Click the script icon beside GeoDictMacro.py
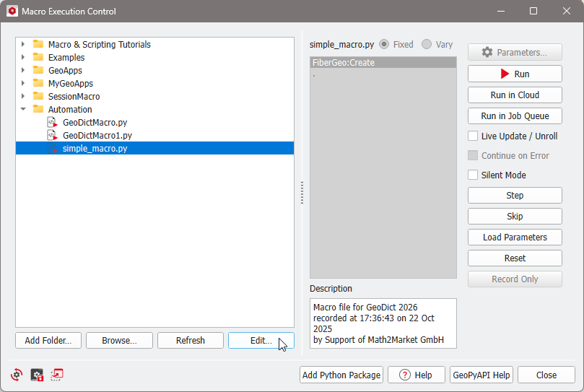 click(x=52, y=122)
